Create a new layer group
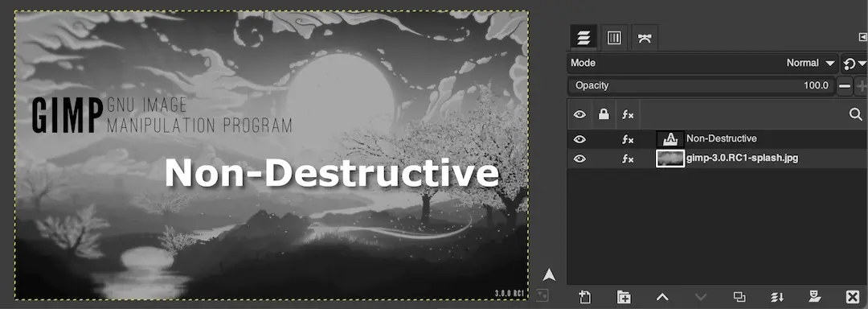This screenshot has width=868, height=309. coord(624,298)
